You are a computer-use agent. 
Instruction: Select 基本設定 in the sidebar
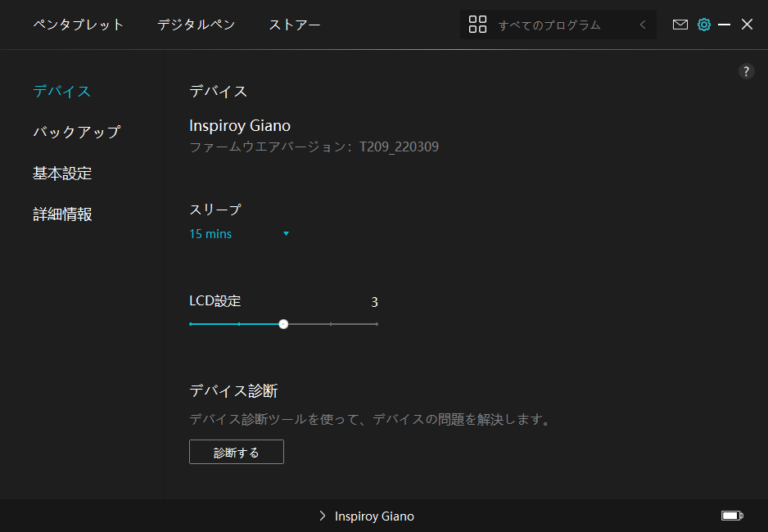(x=62, y=174)
